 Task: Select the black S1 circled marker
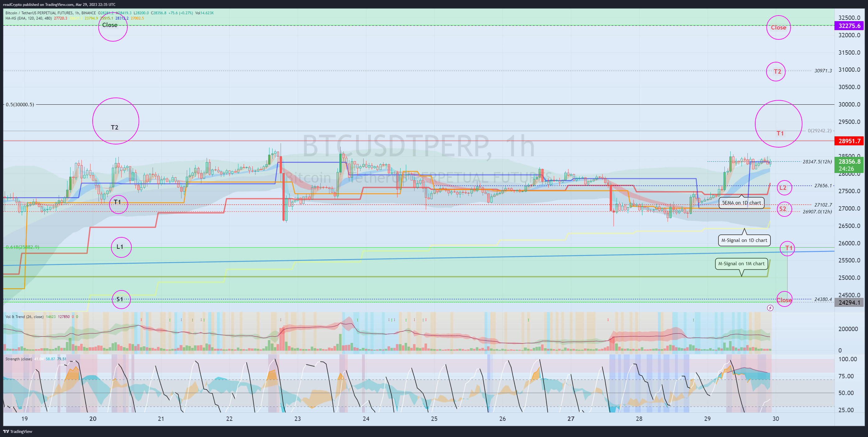tap(121, 299)
